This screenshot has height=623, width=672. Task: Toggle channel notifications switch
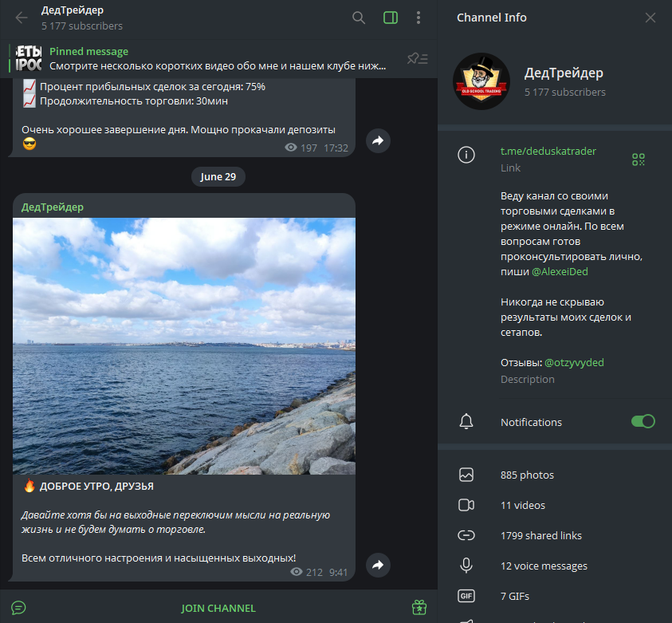pos(643,421)
